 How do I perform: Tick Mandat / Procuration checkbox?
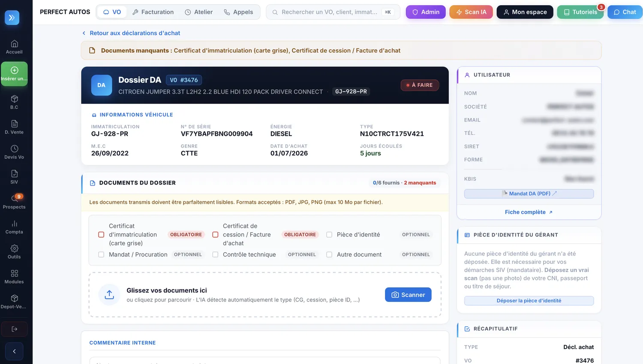pyautogui.click(x=101, y=254)
